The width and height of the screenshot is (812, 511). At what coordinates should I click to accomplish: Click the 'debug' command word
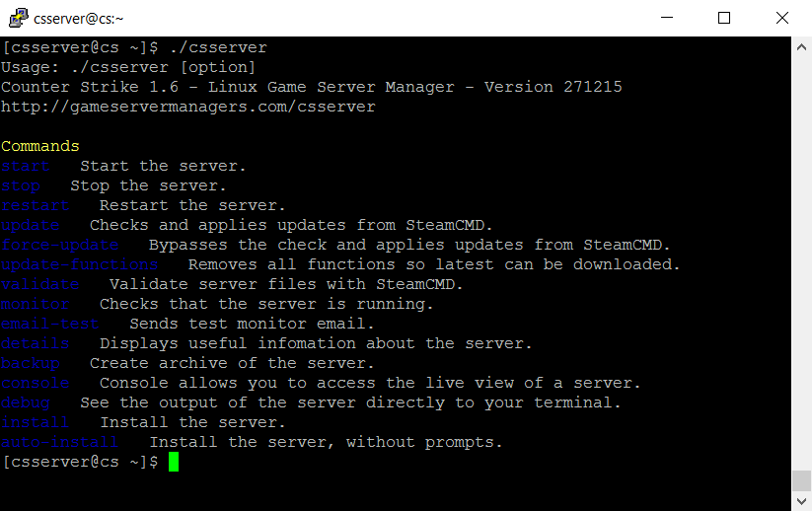[25, 402]
